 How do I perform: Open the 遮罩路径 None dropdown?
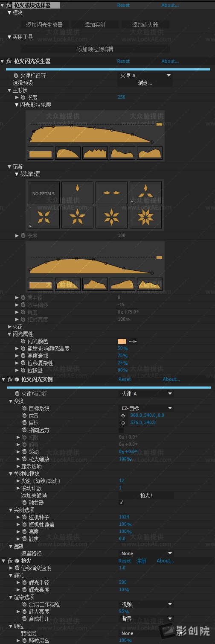[x=146, y=553]
